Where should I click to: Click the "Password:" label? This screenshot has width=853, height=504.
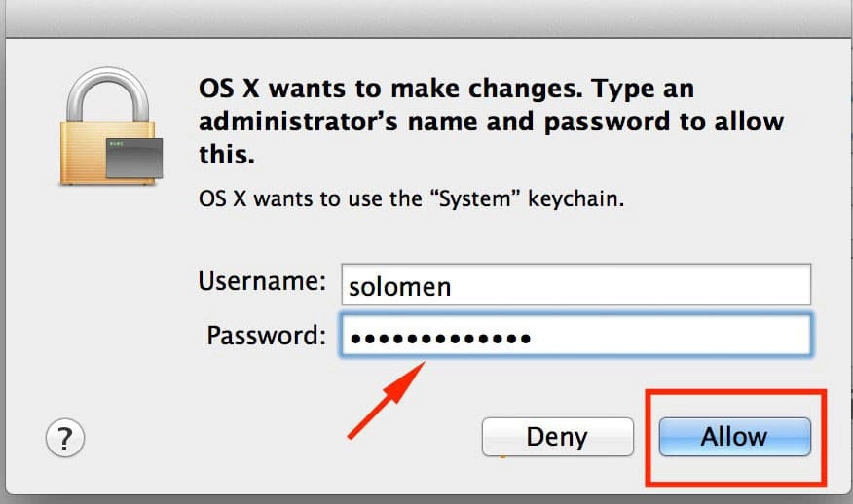(x=266, y=336)
